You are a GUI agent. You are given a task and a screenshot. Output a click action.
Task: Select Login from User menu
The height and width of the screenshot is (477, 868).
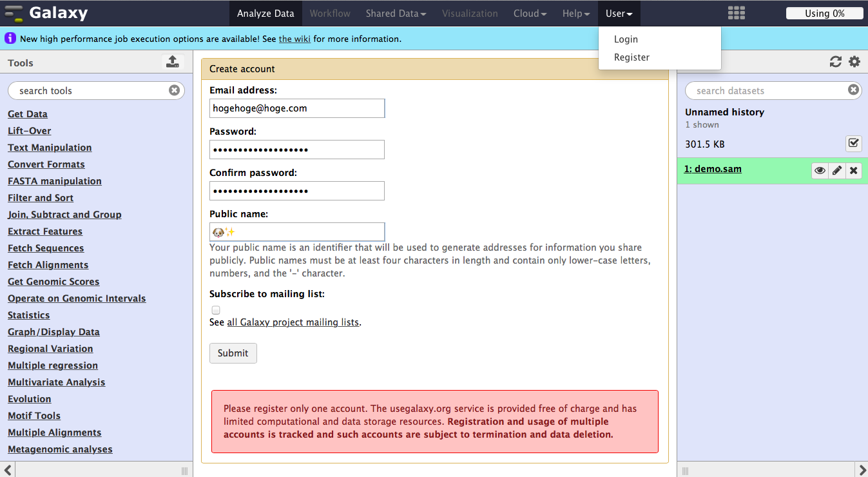click(x=626, y=39)
